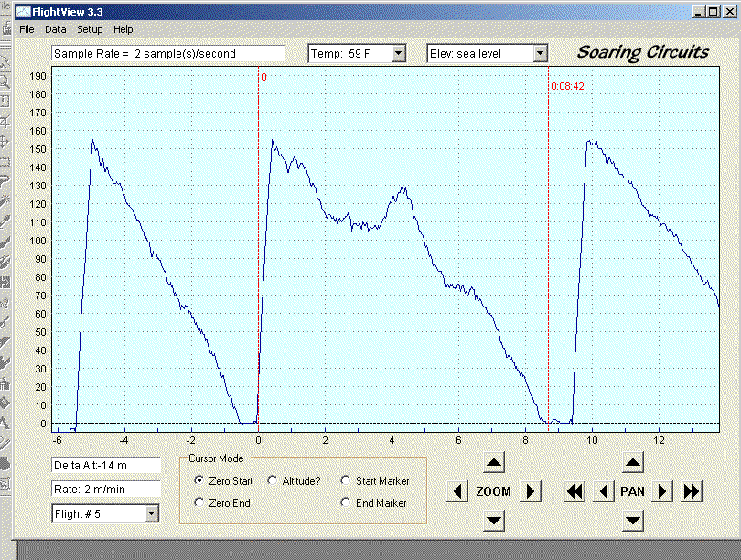Open the Data menu
The image size is (741, 560).
[x=55, y=29]
